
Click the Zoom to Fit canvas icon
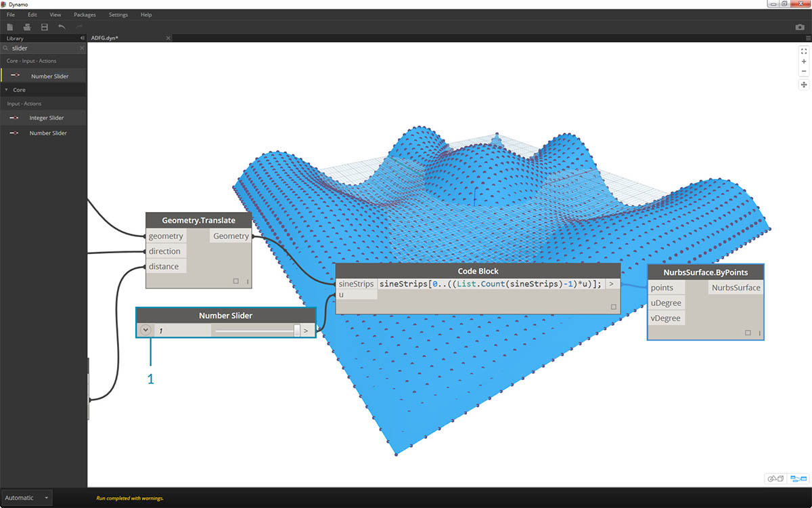click(804, 51)
